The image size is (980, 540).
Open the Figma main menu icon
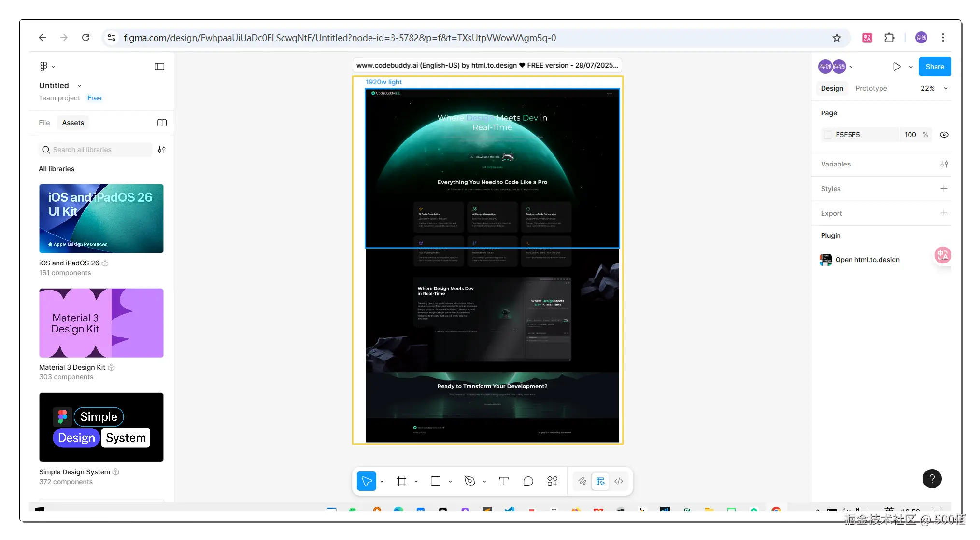coord(44,66)
